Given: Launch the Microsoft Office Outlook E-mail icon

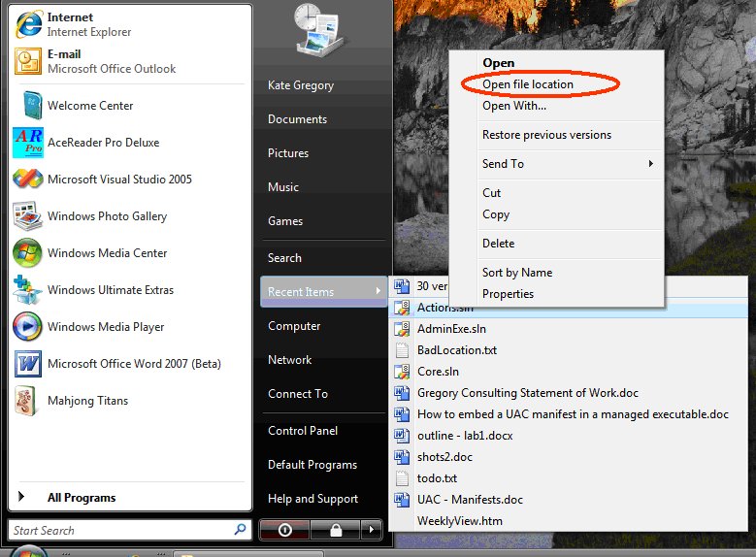Looking at the screenshot, I should click(28, 61).
